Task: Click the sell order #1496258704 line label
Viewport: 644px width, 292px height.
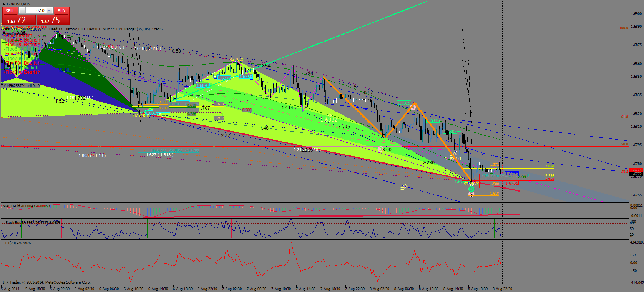Action: 21,86
